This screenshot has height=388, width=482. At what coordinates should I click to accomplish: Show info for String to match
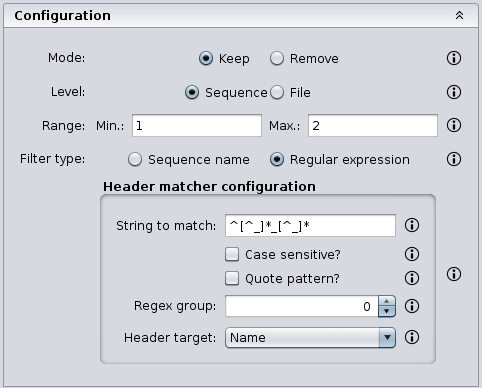[412, 225]
